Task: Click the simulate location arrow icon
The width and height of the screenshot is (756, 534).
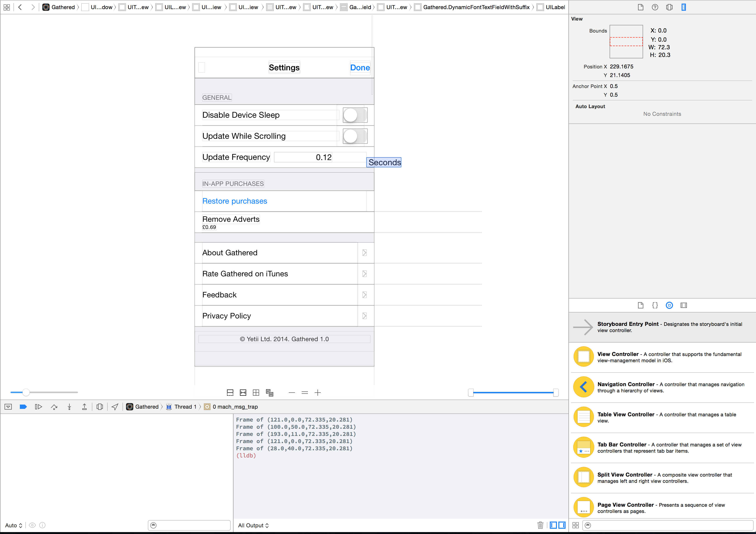Action: coord(115,406)
